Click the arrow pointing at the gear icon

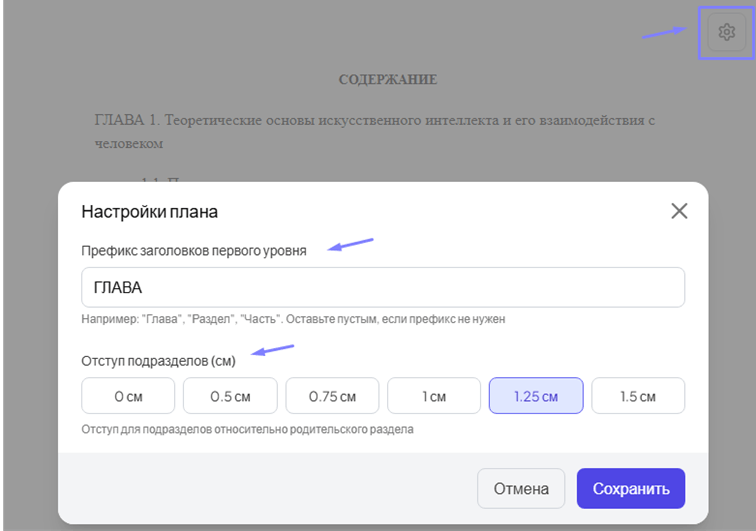[x=663, y=32]
